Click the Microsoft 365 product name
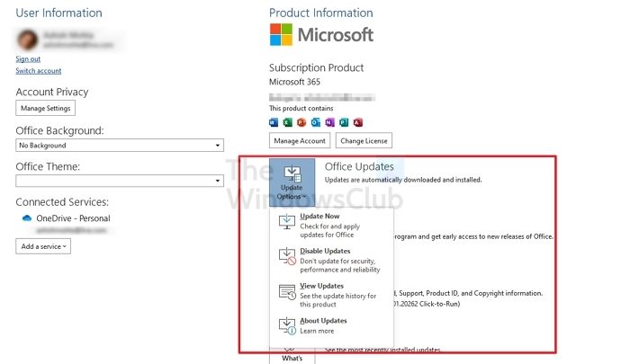630x364 pixels. click(x=294, y=82)
